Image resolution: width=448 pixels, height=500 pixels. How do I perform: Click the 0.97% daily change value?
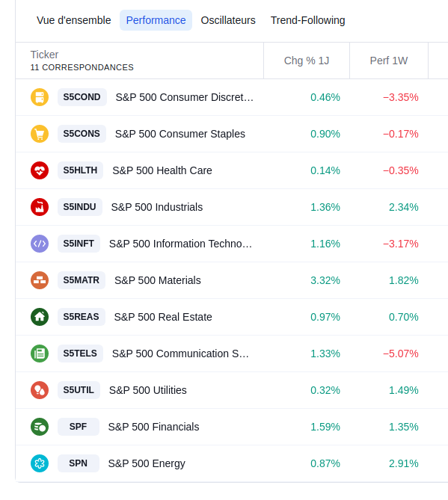325,318
